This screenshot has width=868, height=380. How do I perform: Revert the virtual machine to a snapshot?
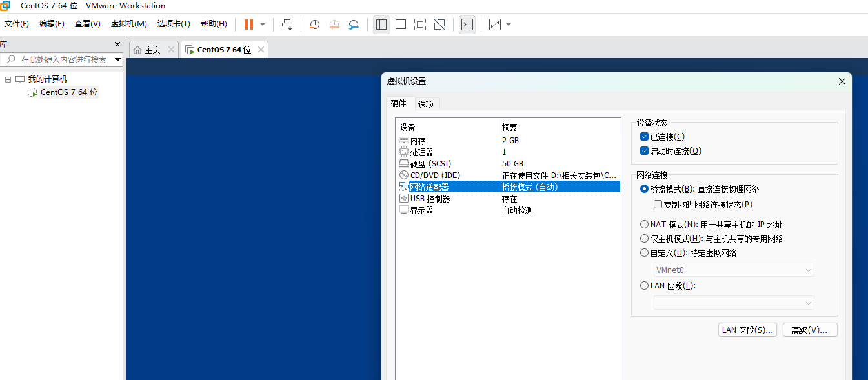click(334, 25)
